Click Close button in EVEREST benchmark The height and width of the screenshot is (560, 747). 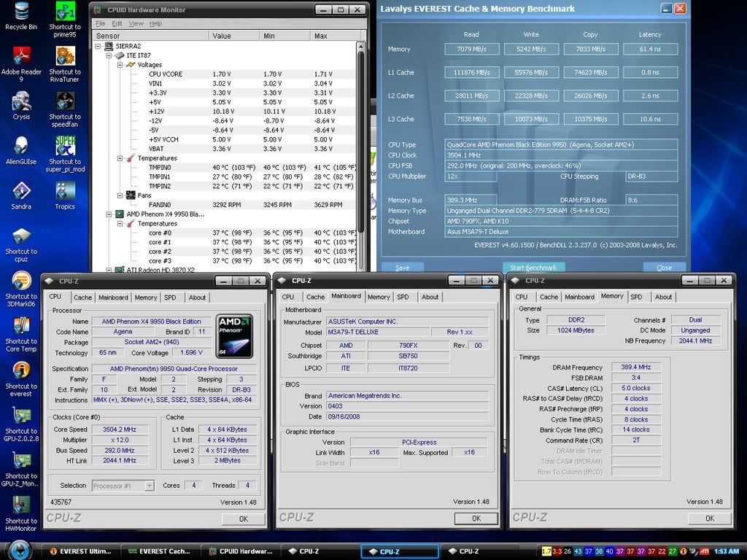[x=664, y=268]
